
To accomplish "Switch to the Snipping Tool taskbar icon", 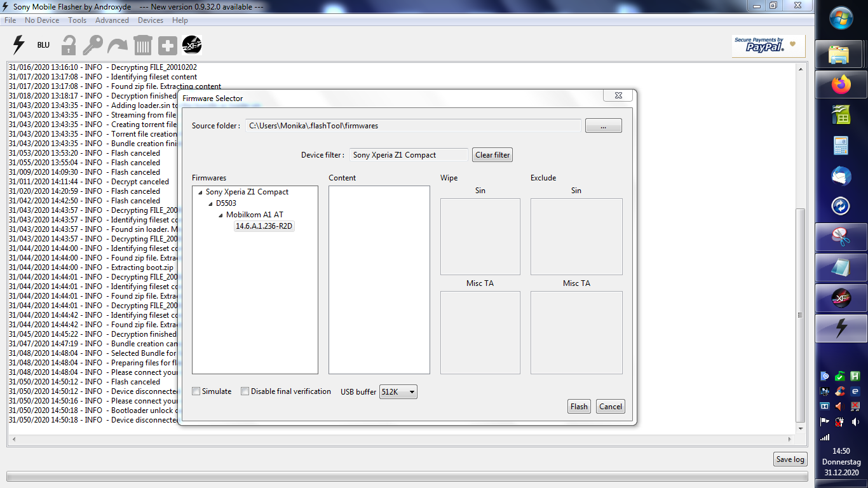I will tap(841, 237).
